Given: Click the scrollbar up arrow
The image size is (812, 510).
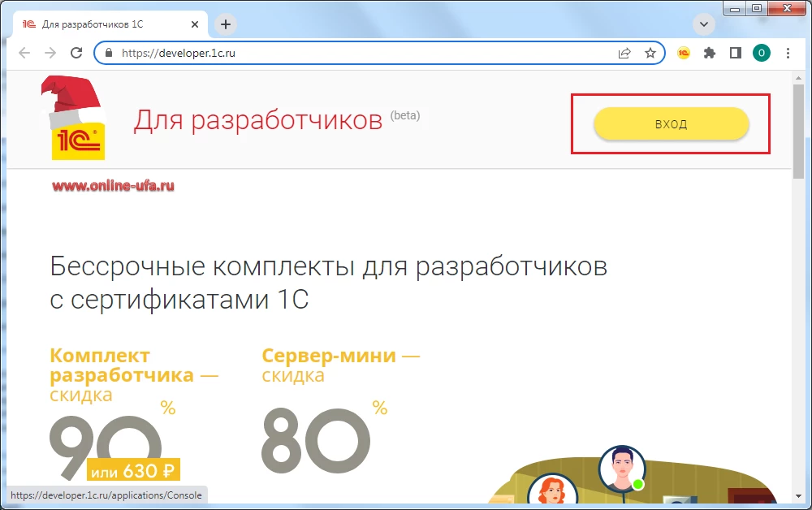Looking at the screenshot, I should click(798, 78).
